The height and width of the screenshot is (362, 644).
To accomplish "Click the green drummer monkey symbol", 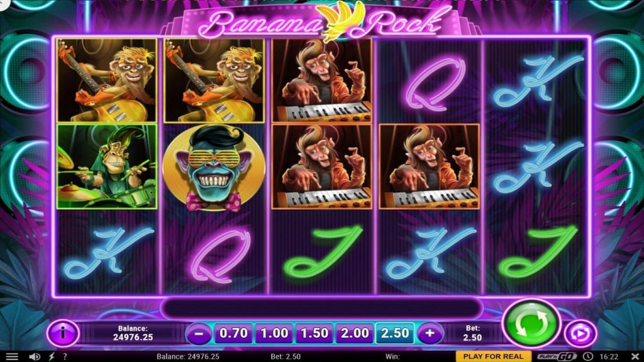I will (x=107, y=167).
